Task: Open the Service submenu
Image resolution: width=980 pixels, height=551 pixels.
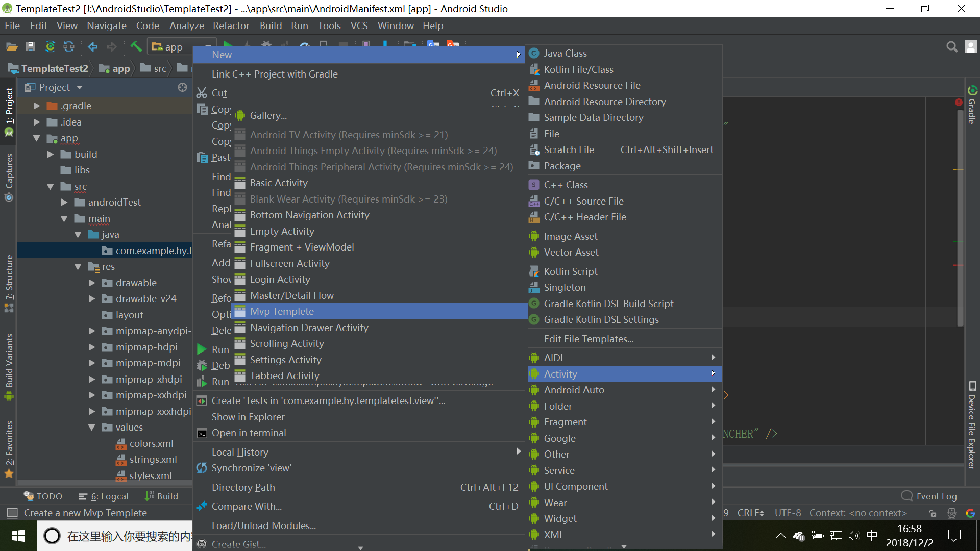Action: point(625,470)
